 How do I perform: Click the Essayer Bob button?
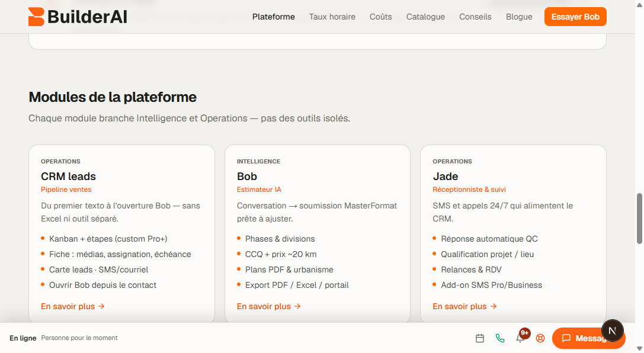click(x=575, y=17)
